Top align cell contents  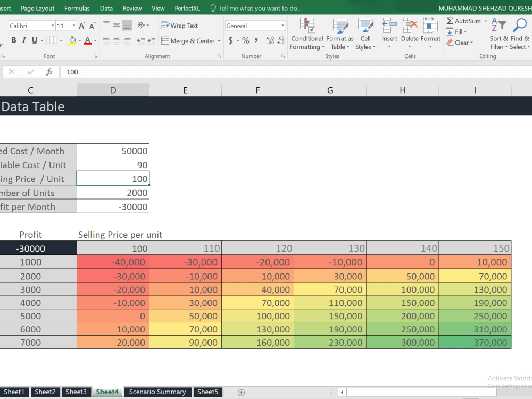106,24
